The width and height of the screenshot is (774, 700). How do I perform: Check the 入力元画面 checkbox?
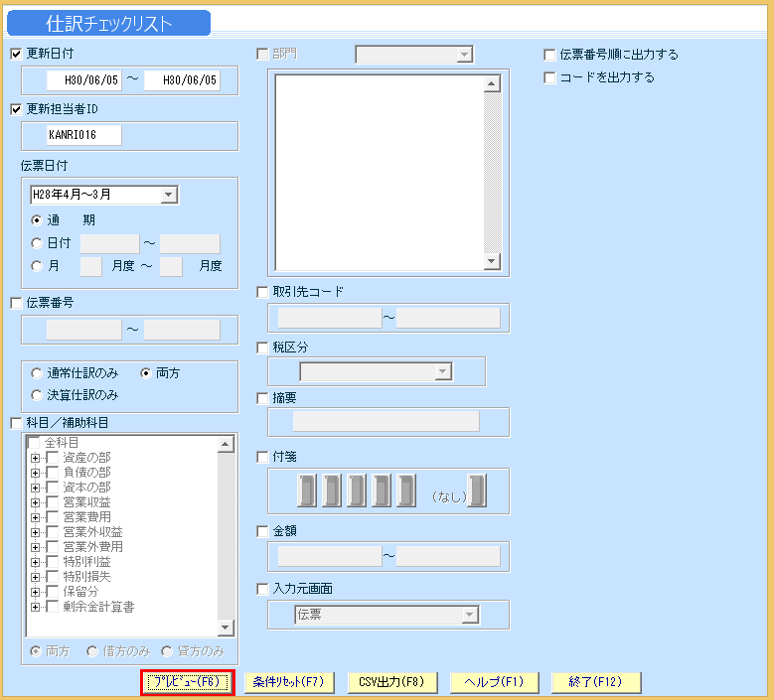(262, 590)
